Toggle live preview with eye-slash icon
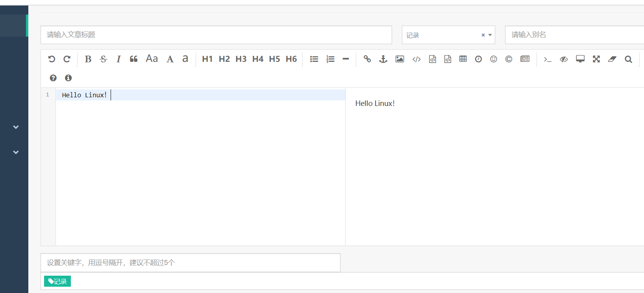Image resolution: width=644 pixels, height=293 pixels. [x=564, y=59]
